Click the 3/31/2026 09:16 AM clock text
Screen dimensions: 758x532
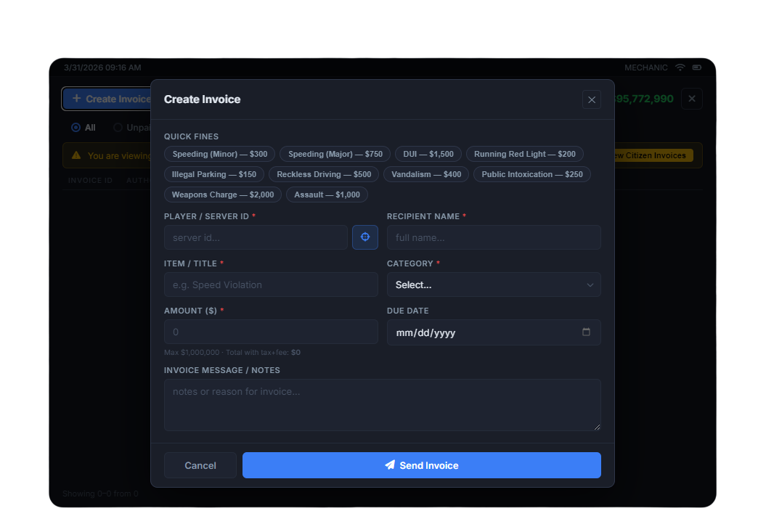tap(102, 67)
